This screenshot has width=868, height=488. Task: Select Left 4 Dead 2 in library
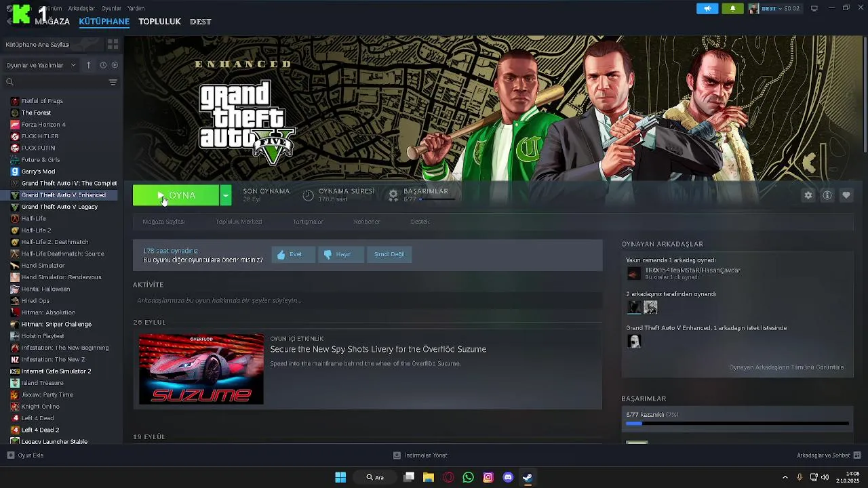(x=40, y=430)
